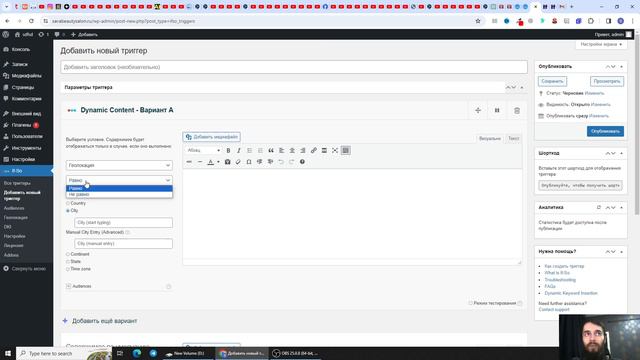This screenshot has height=360, width=640.
Task: Click the City (start typing) field
Action: [123, 223]
